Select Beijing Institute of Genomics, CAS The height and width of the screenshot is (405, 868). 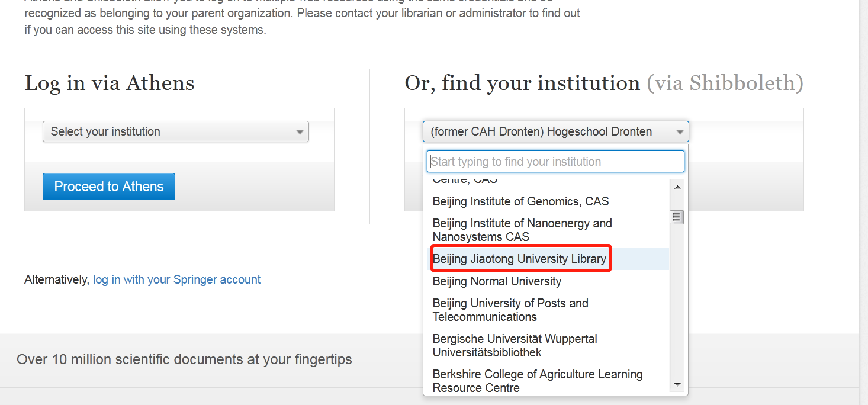[x=520, y=201]
